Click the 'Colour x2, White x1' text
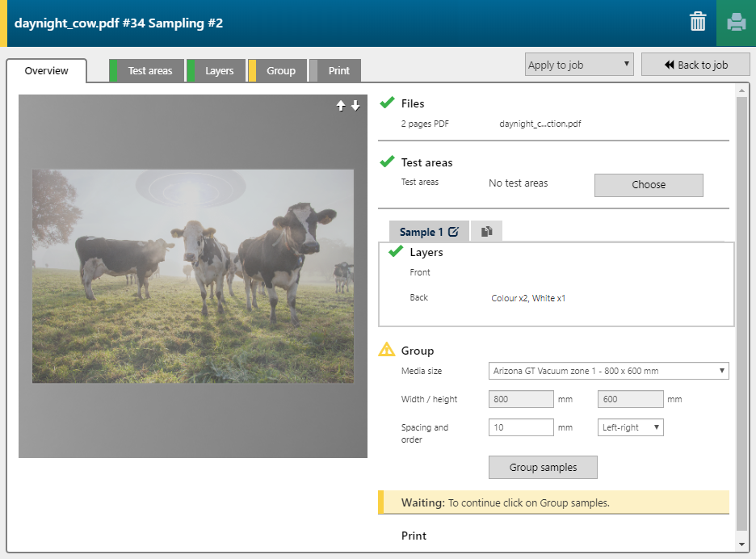Viewport: 756px width, 559px height. [528, 298]
